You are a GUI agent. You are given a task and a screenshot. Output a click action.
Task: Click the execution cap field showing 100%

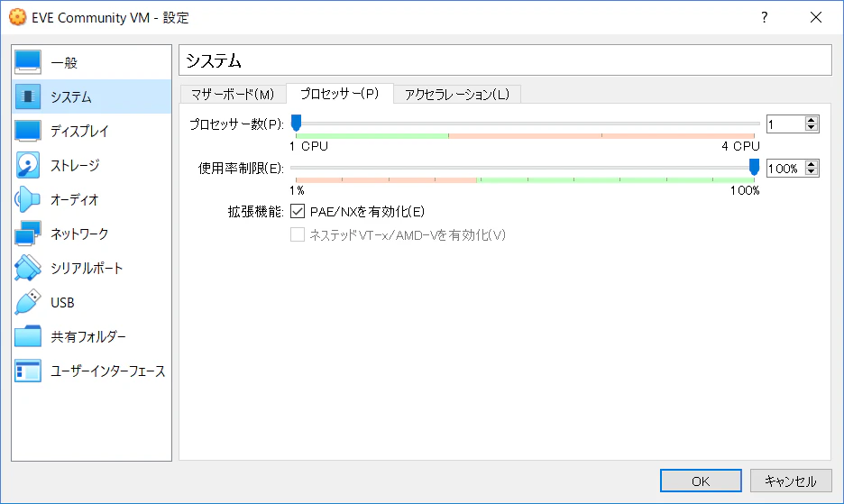click(786, 169)
